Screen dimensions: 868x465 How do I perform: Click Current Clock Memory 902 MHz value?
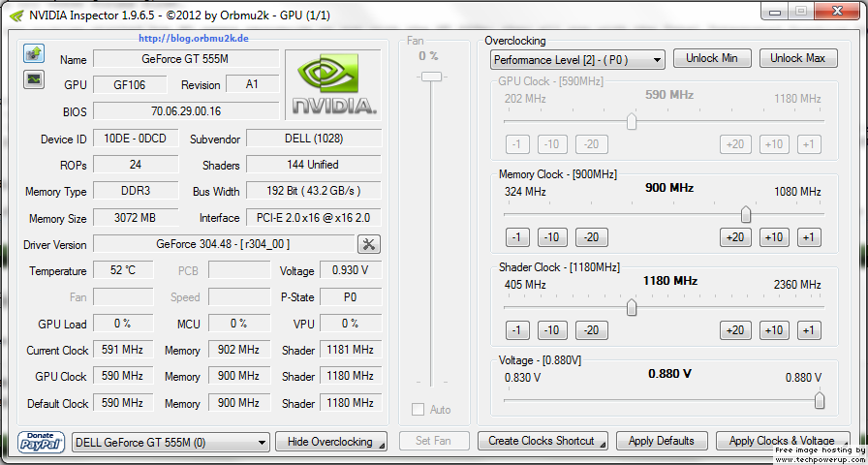(x=239, y=350)
